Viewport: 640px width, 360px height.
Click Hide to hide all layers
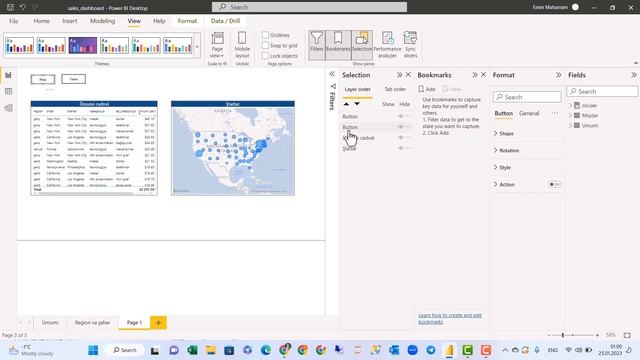404,104
